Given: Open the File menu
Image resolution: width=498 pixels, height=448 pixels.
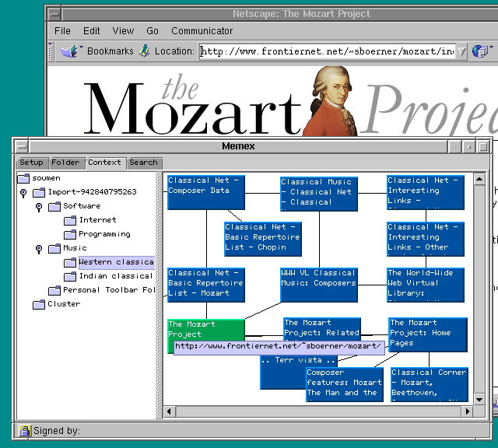Looking at the screenshot, I should point(62,31).
